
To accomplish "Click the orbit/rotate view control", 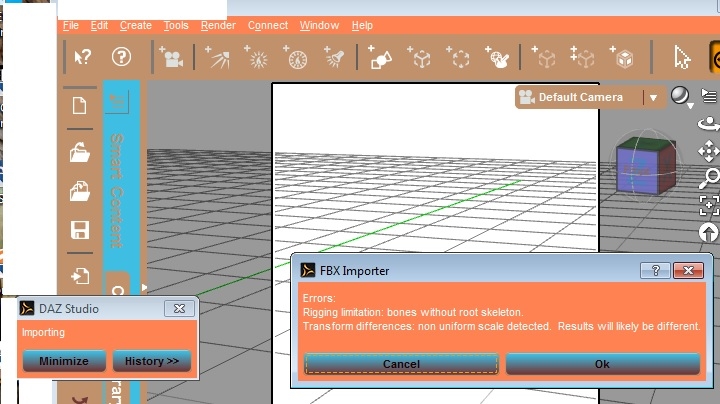I will pyautogui.click(x=709, y=124).
